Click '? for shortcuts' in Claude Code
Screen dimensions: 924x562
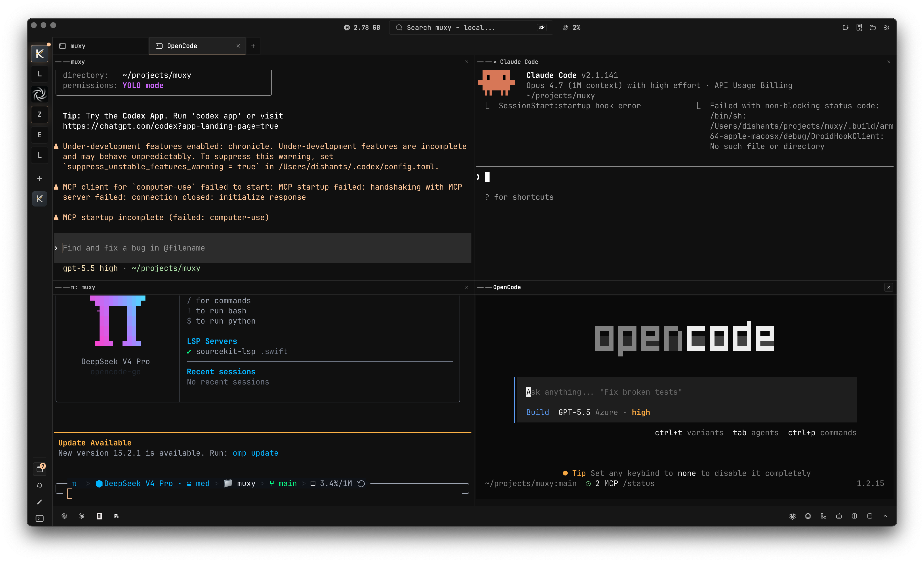519,197
